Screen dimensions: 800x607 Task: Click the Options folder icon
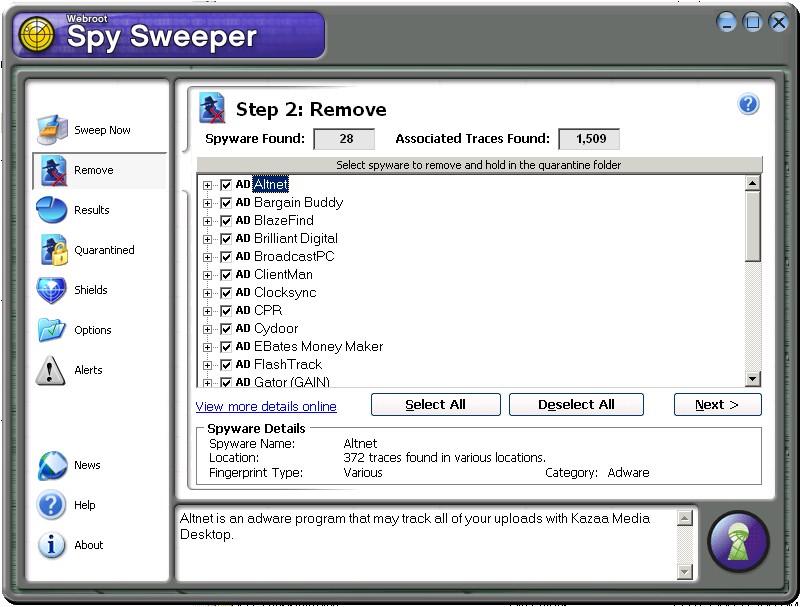[x=52, y=330]
